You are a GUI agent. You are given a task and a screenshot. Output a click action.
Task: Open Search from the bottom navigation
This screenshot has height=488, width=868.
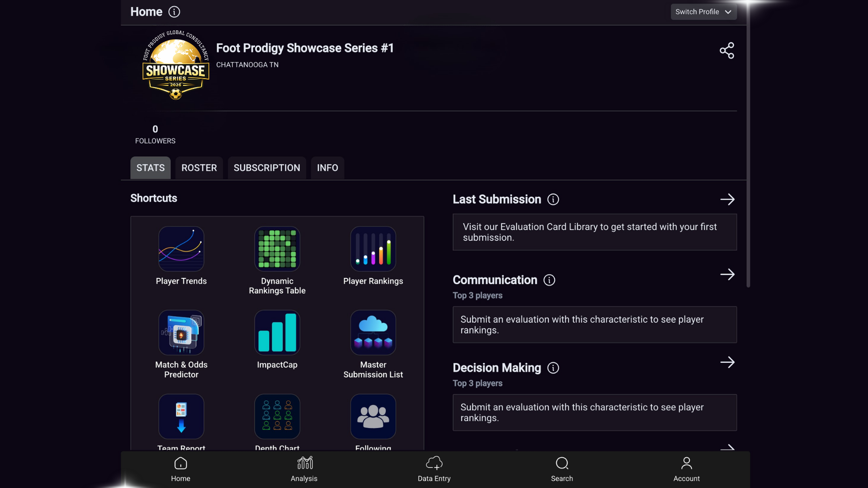point(562,469)
